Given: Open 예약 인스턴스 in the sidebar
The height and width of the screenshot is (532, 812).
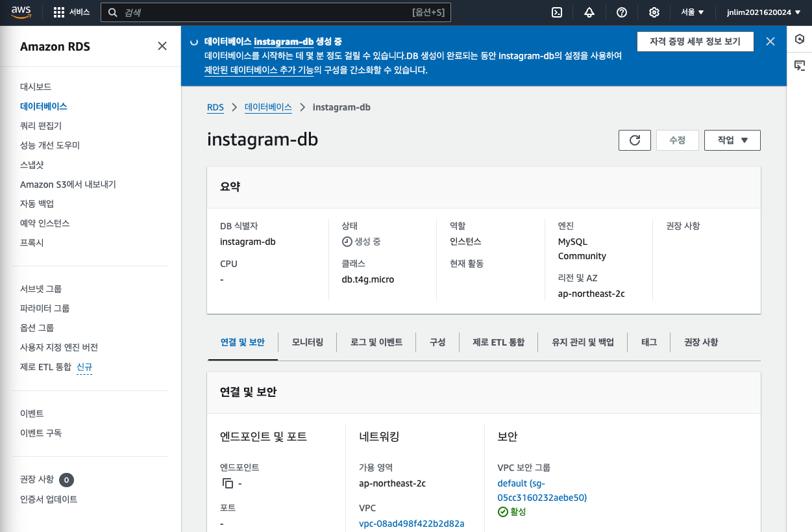Looking at the screenshot, I should click(45, 223).
